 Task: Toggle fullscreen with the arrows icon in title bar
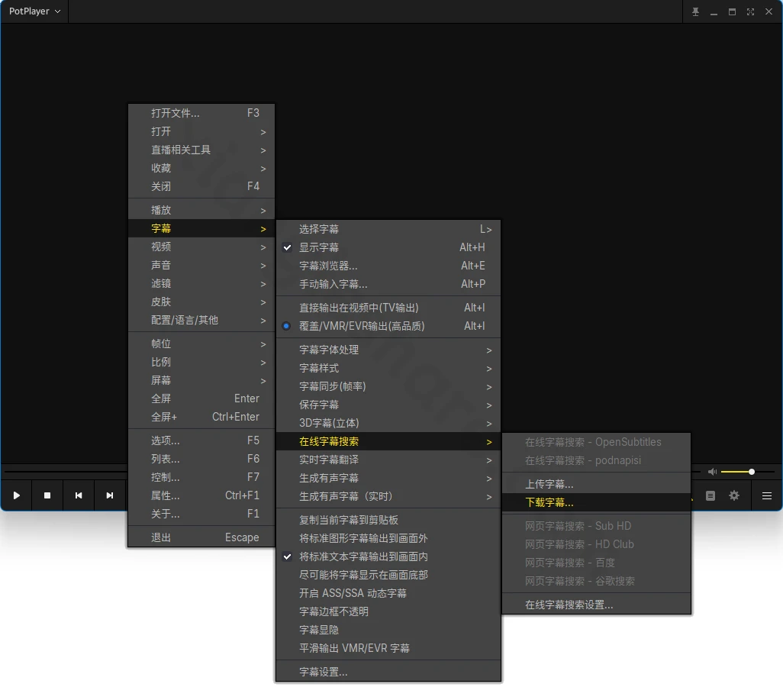pyautogui.click(x=750, y=11)
